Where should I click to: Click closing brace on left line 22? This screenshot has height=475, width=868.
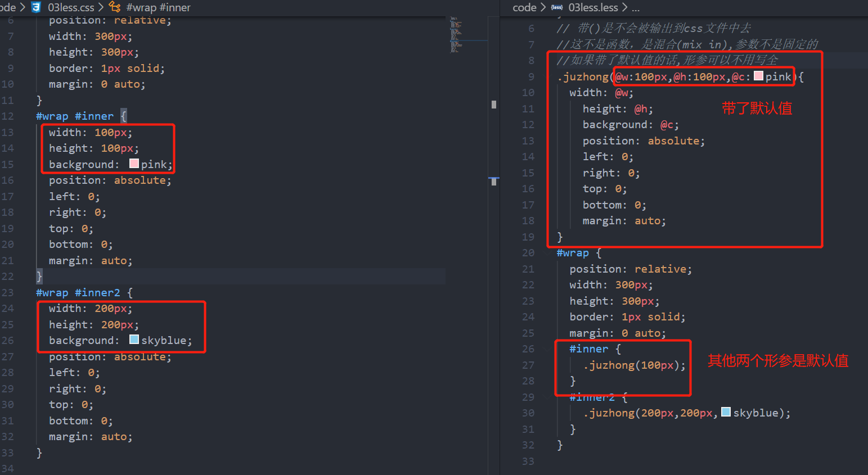pos(39,277)
